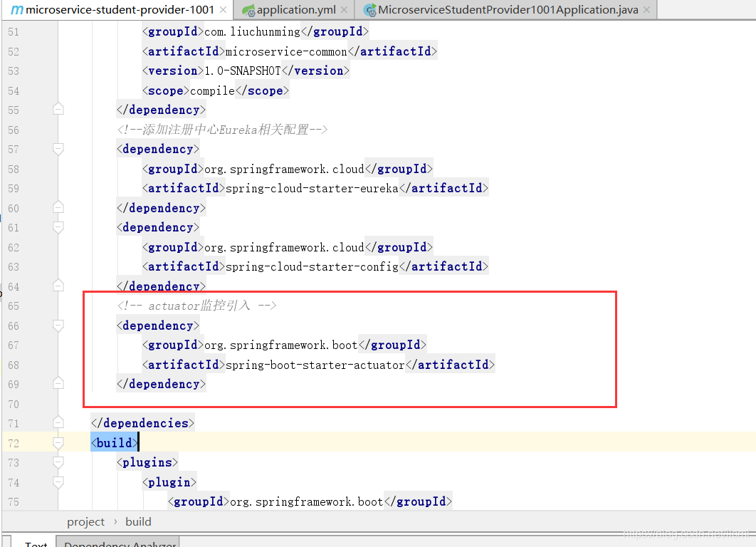Click fold end marker at line 69
Viewport: 756px width, 547px height.
[x=58, y=384]
